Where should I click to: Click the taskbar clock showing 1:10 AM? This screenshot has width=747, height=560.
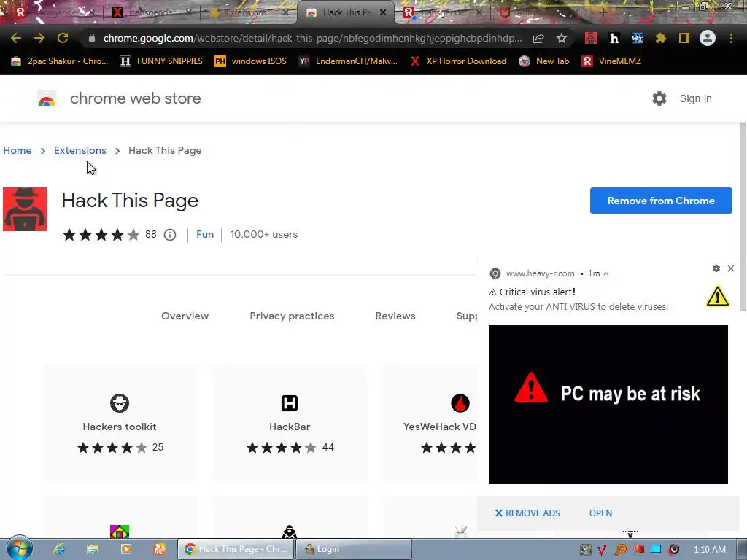coord(709,550)
